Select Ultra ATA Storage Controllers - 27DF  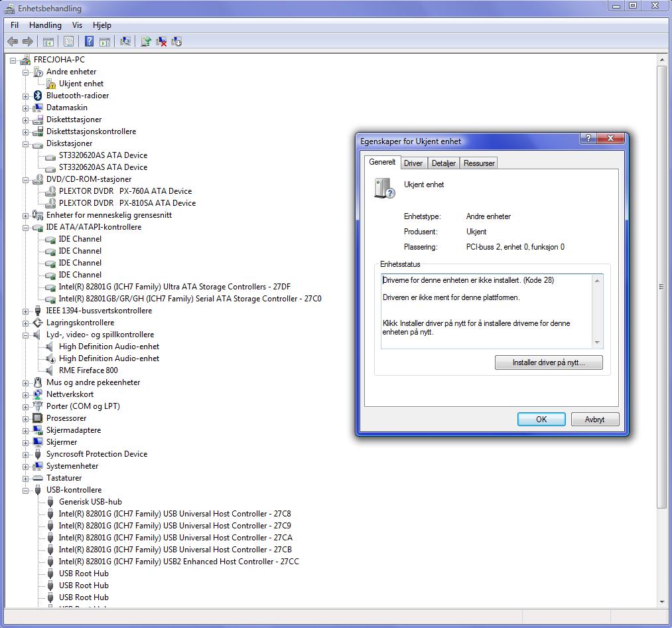pyautogui.click(x=174, y=287)
